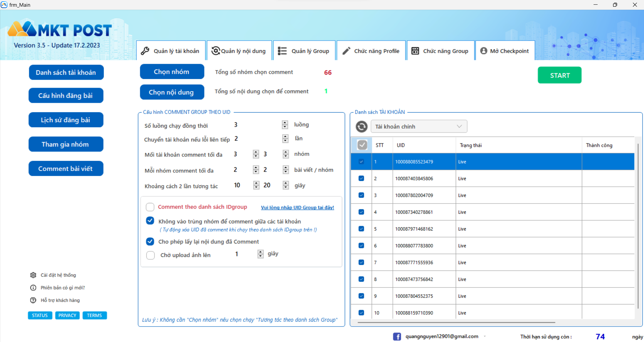Open the Quản lý tài khoản tab

coord(171,51)
